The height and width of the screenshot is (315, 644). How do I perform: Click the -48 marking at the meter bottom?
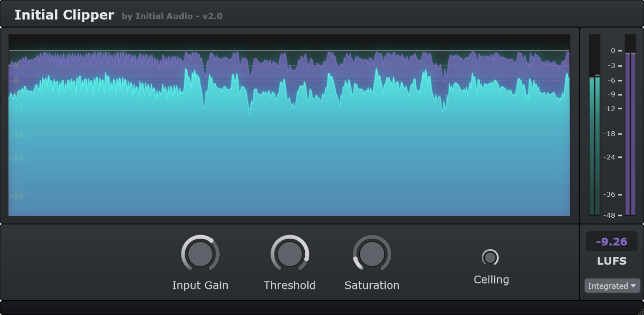point(611,215)
